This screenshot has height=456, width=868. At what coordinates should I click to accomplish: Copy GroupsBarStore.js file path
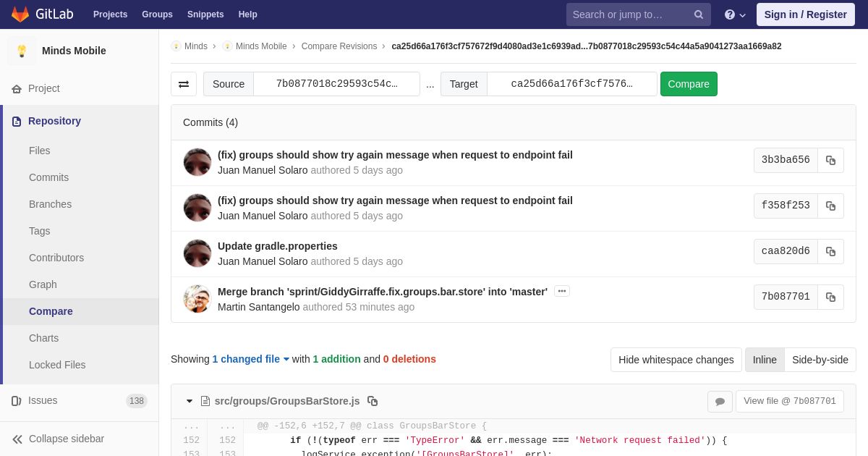373,401
